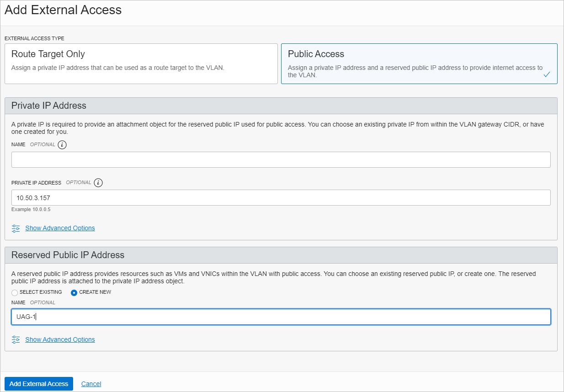Focus the empty private IP Name field
564x392 pixels.
tap(281, 160)
